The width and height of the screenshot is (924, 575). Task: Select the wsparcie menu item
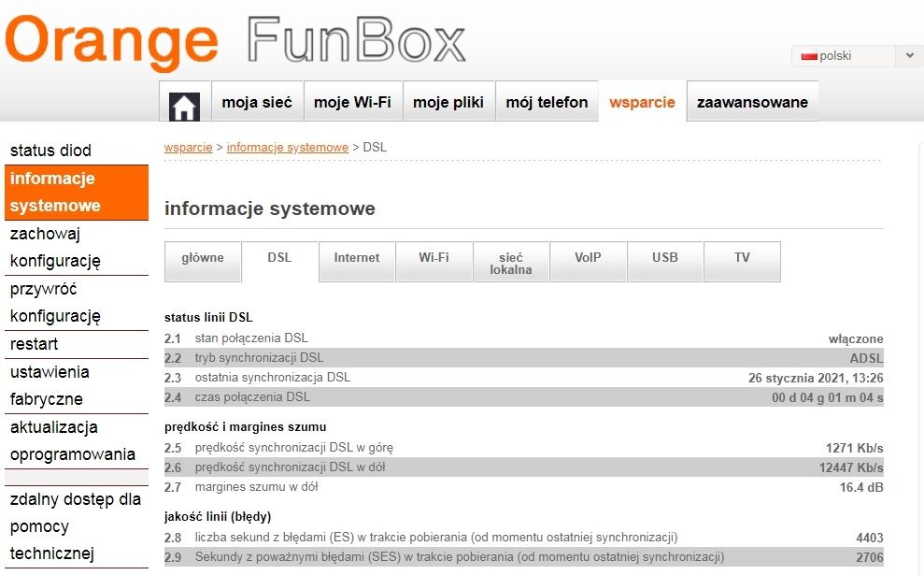[643, 102]
